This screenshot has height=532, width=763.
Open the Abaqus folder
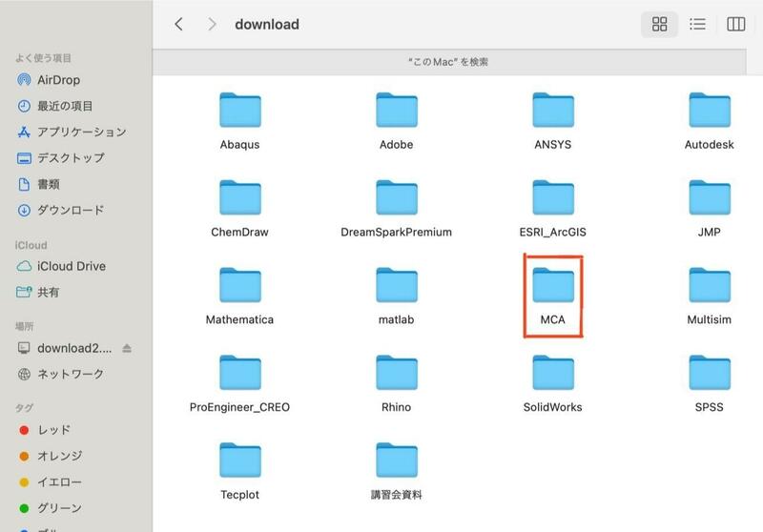[x=240, y=121]
